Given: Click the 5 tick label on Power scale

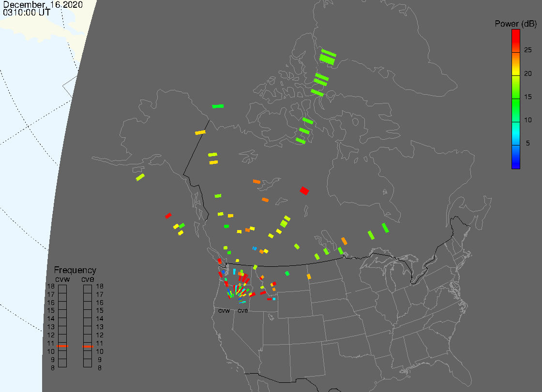Looking at the screenshot, I should click(x=527, y=143).
